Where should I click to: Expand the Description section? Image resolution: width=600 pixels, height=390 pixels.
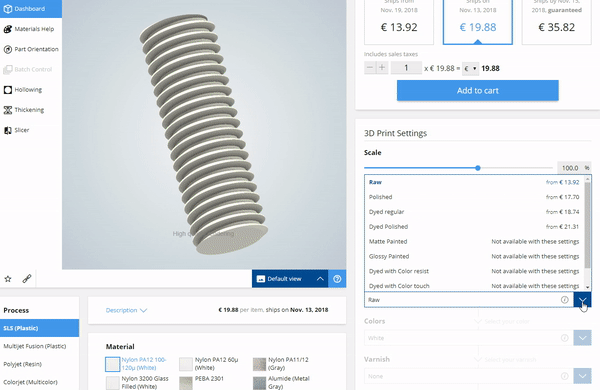pos(126,310)
